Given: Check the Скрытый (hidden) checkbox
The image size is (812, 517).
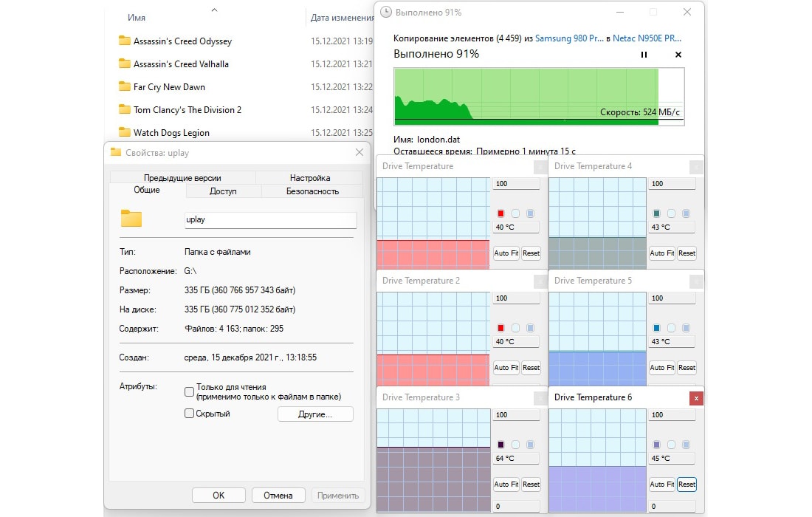Looking at the screenshot, I should pyautogui.click(x=190, y=414).
